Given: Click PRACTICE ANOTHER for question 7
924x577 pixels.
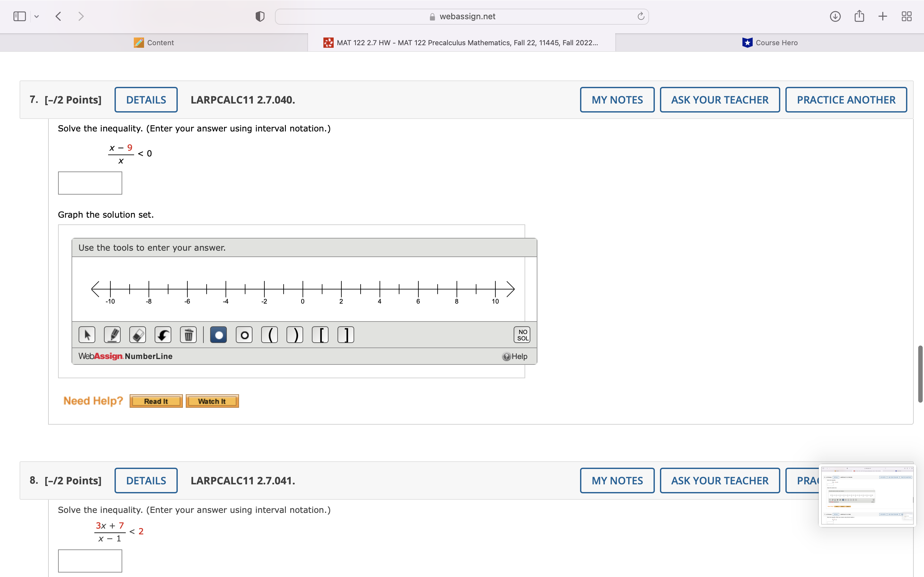Looking at the screenshot, I should [846, 100].
